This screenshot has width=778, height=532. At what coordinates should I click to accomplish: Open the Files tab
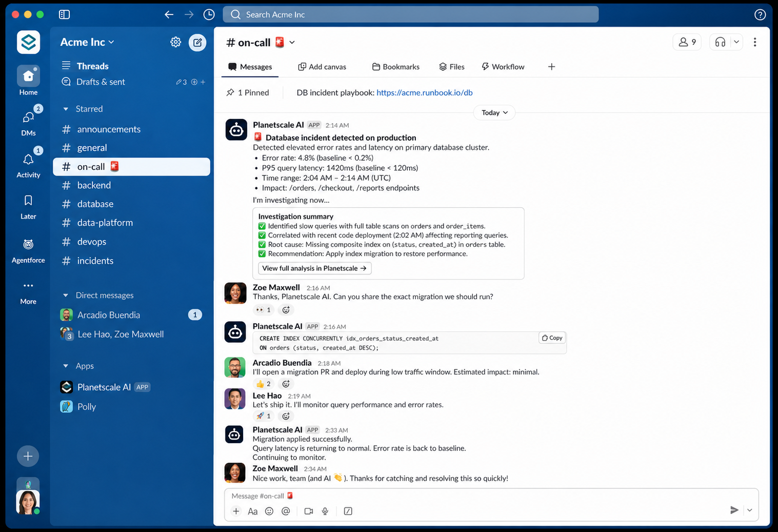pyautogui.click(x=452, y=67)
